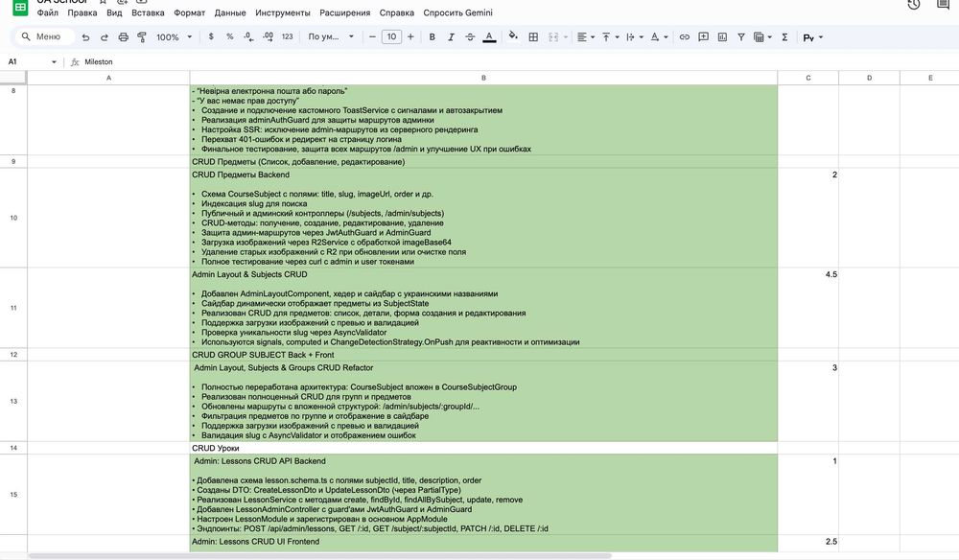The height and width of the screenshot is (560, 959).
Task: Open the Справка menu
Action: click(x=396, y=12)
